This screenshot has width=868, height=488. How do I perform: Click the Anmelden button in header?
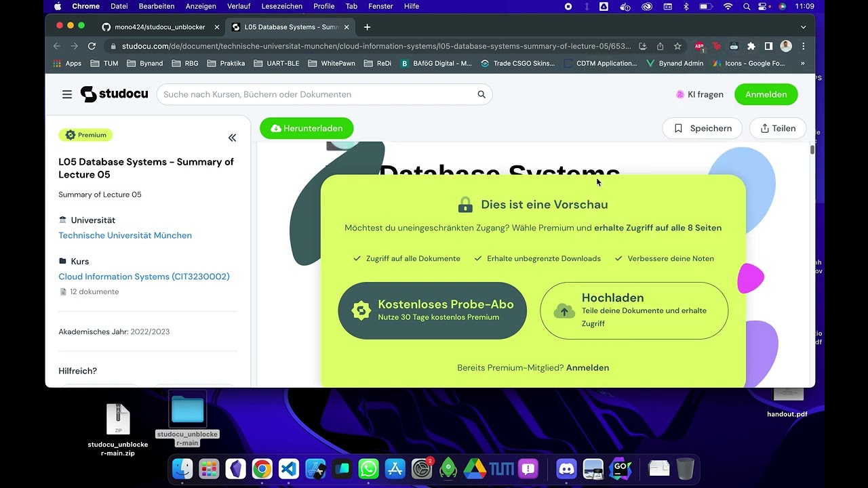tap(766, 94)
